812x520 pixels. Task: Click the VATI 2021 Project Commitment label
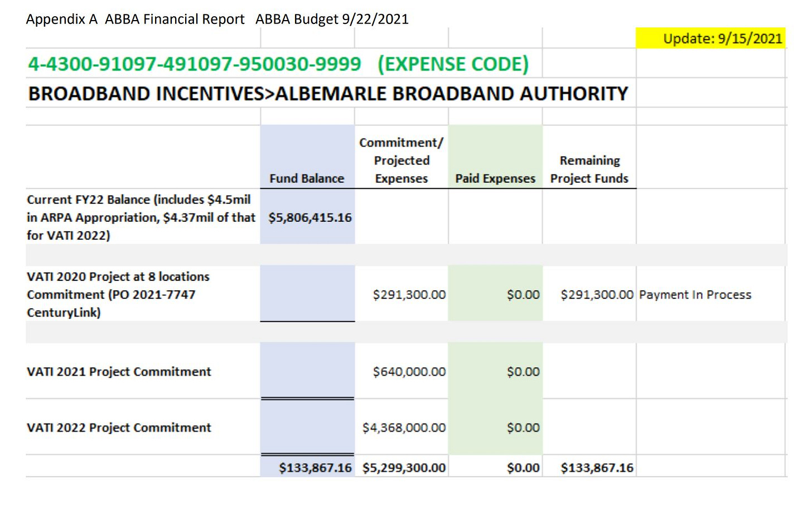coord(119,372)
